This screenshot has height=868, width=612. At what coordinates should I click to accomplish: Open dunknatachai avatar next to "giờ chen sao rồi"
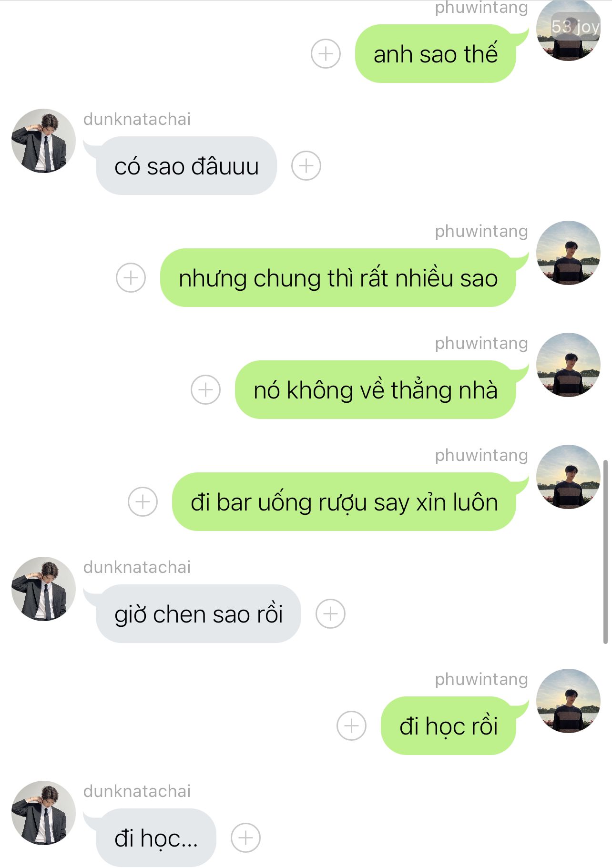43,589
